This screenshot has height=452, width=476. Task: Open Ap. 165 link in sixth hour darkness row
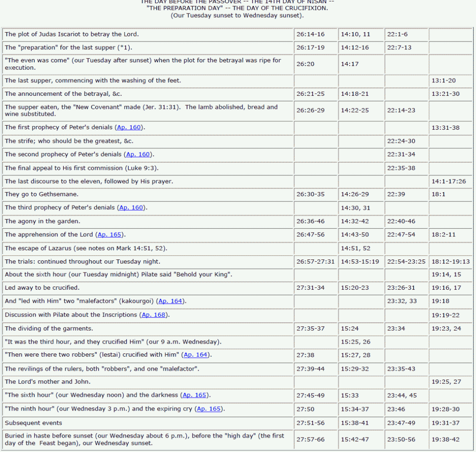[x=194, y=395]
